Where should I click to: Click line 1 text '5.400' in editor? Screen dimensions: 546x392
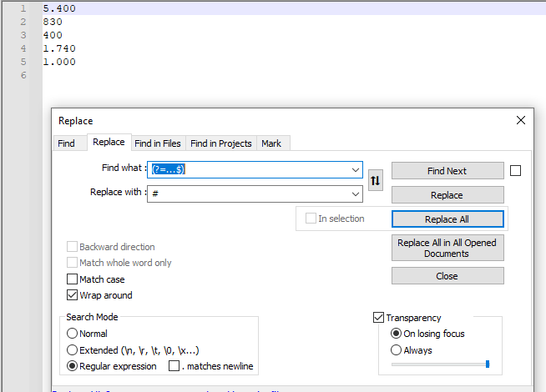click(59, 8)
